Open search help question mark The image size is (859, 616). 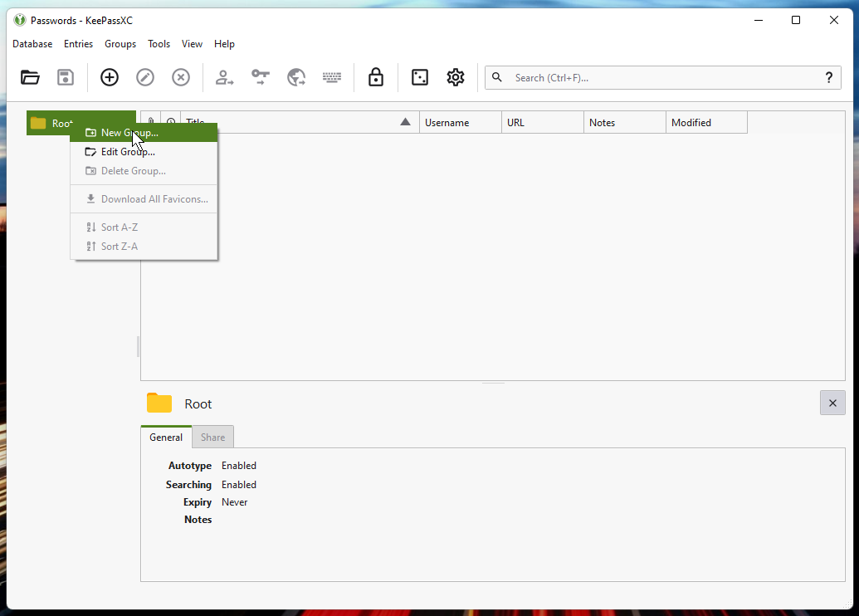(x=829, y=78)
